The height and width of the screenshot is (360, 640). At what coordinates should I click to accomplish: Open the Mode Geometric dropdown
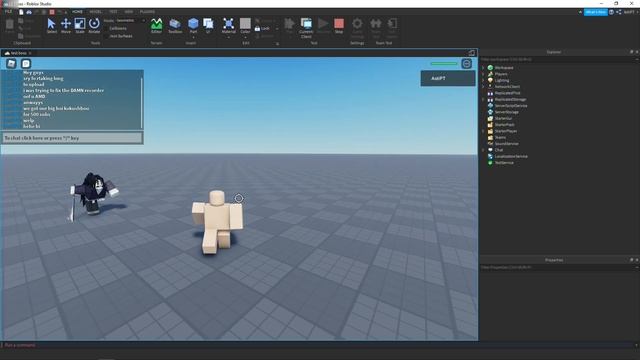130,20
